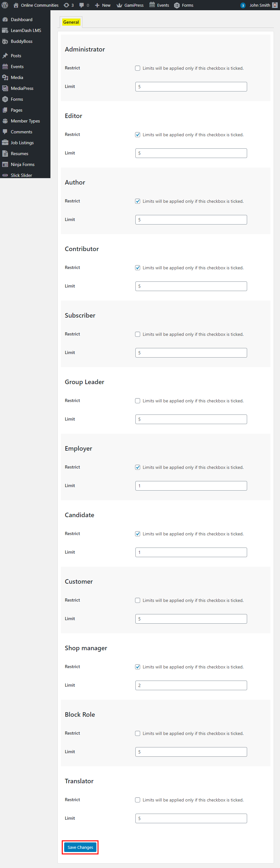Click the updates icon showing 3 updates

(x=69, y=5)
